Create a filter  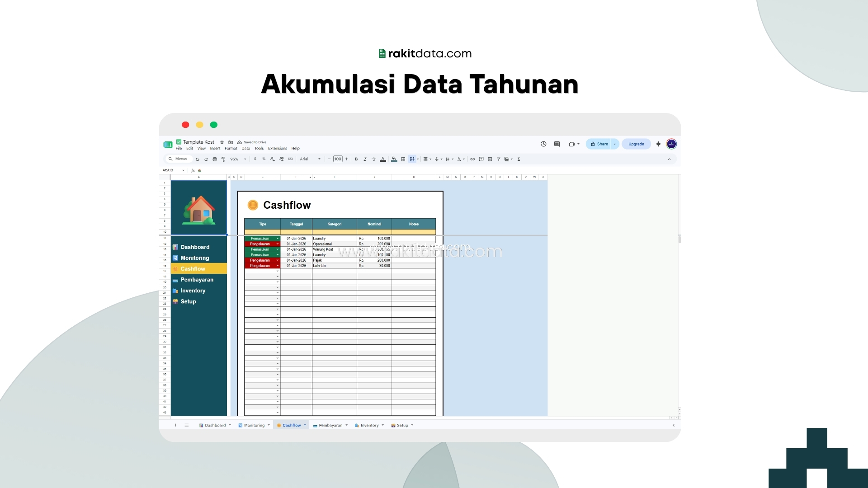[x=499, y=159]
